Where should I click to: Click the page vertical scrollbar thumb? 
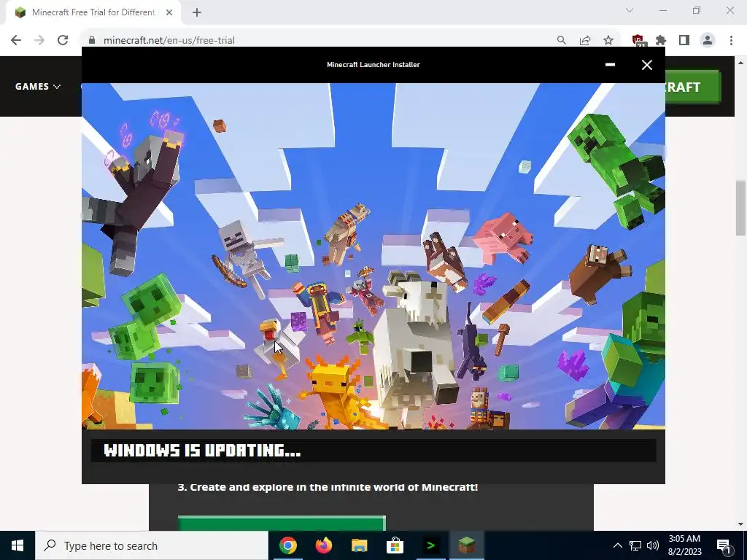tap(740, 208)
